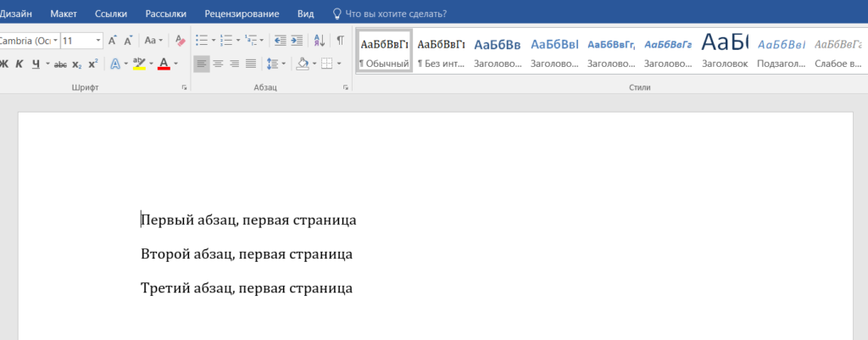The height and width of the screenshot is (340, 868).
Task: Decrease paragraph indent
Action: [x=280, y=41]
